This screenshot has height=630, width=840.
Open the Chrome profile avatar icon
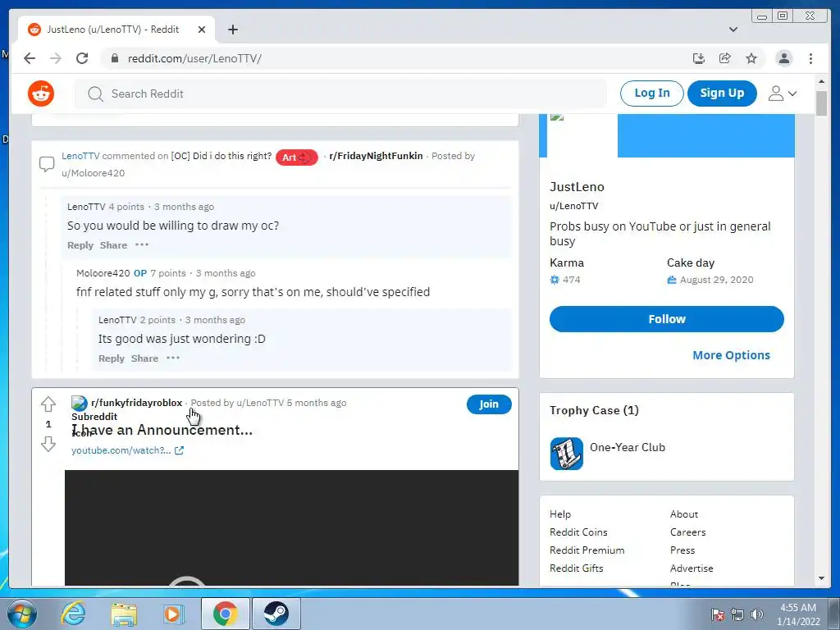pyautogui.click(x=783, y=58)
